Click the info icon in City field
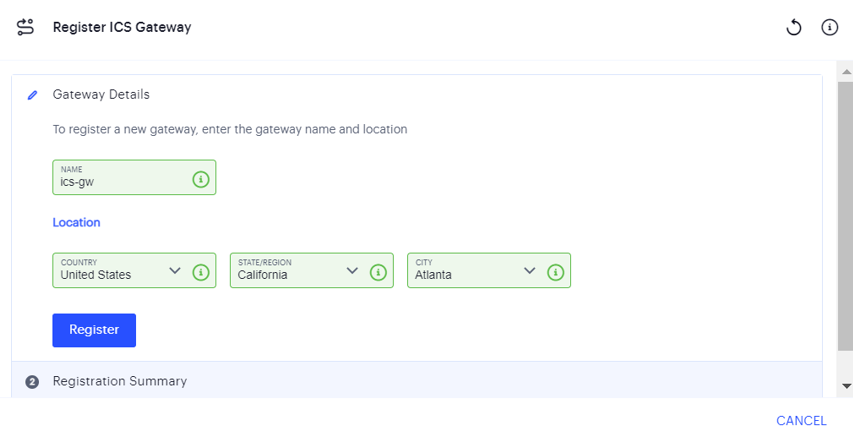853x439 pixels. point(555,272)
